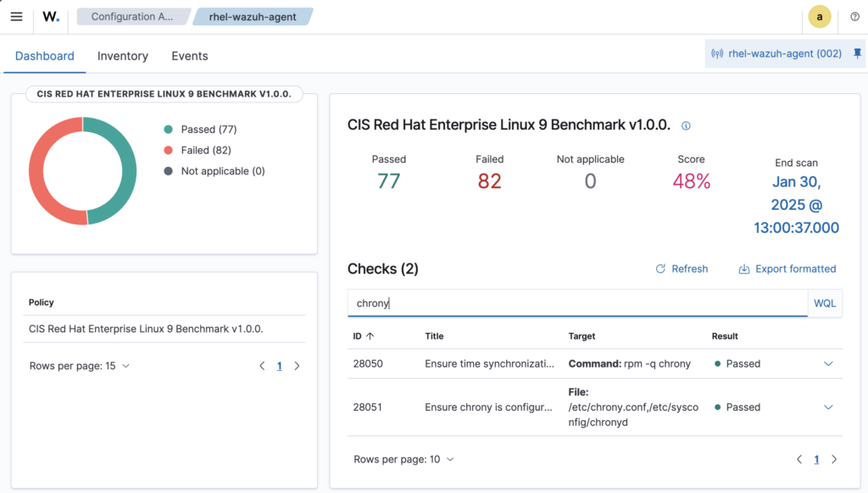Viewport: 868px width, 493px height.
Task: Switch to the Dashboard tab
Action: [44, 56]
